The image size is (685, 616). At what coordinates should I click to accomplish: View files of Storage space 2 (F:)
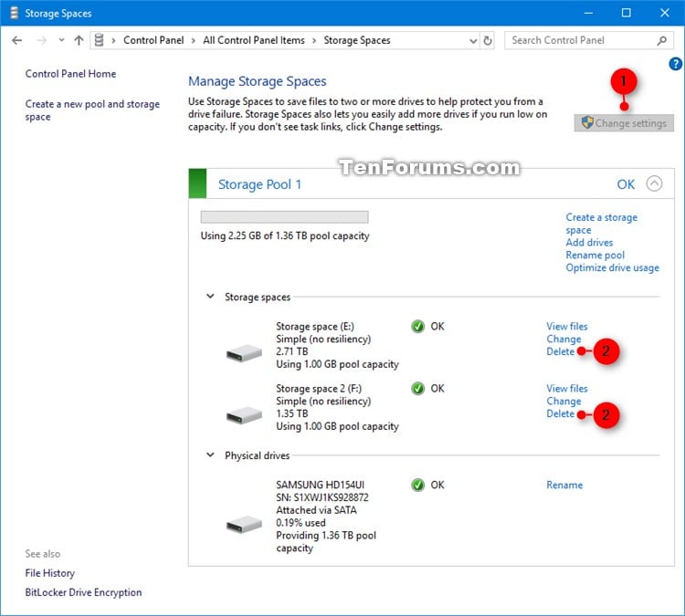[566, 388]
